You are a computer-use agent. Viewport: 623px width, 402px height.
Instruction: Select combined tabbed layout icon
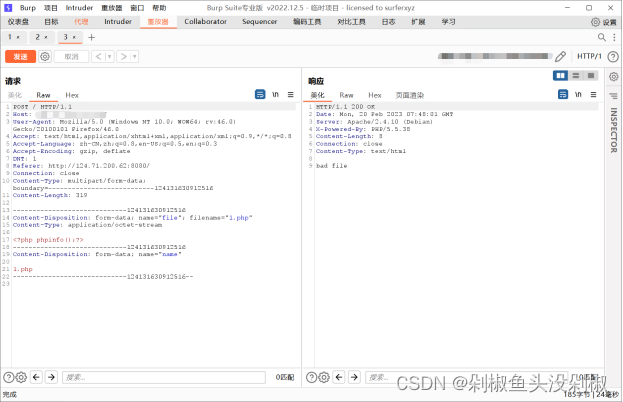tap(591, 75)
